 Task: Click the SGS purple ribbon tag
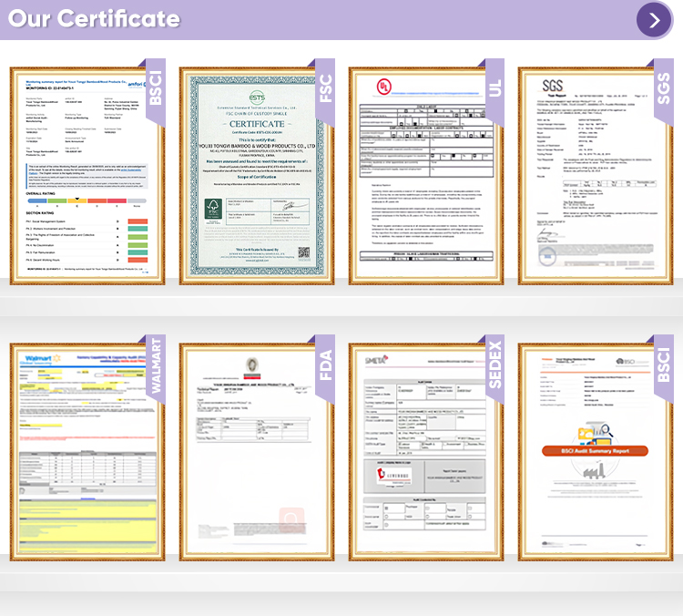pyautogui.click(x=664, y=89)
